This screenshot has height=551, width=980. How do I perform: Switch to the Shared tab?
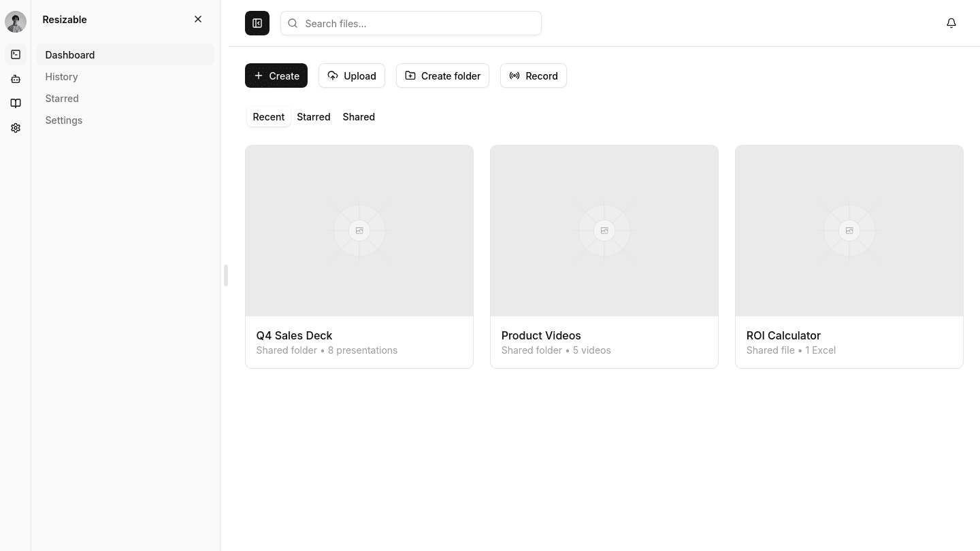point(359,117)
